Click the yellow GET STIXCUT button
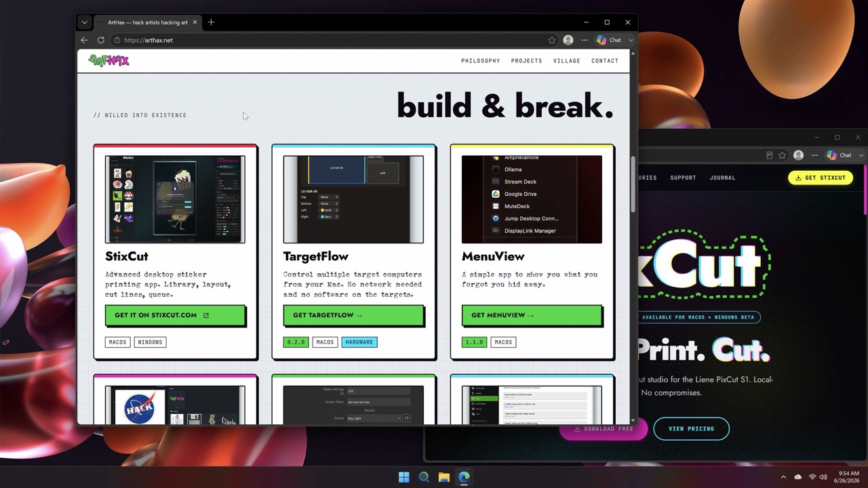This screenshot has height=488, width=868. point(821,178)
